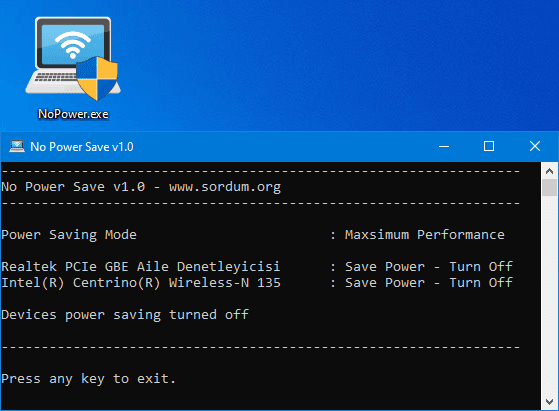Click the NoPower.exe file name label
The height and width of the screenshot is (411, 559).
(73, 114)
